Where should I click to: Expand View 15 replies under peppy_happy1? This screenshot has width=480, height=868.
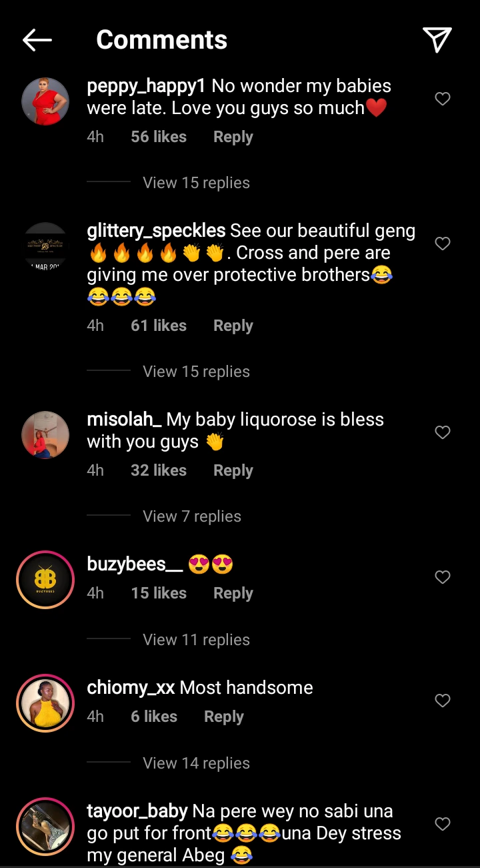196,183
